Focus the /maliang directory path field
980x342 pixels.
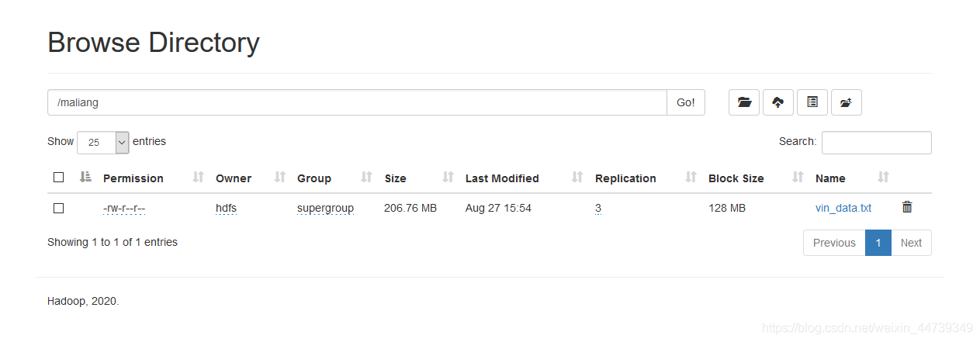[x=357, y=102]
